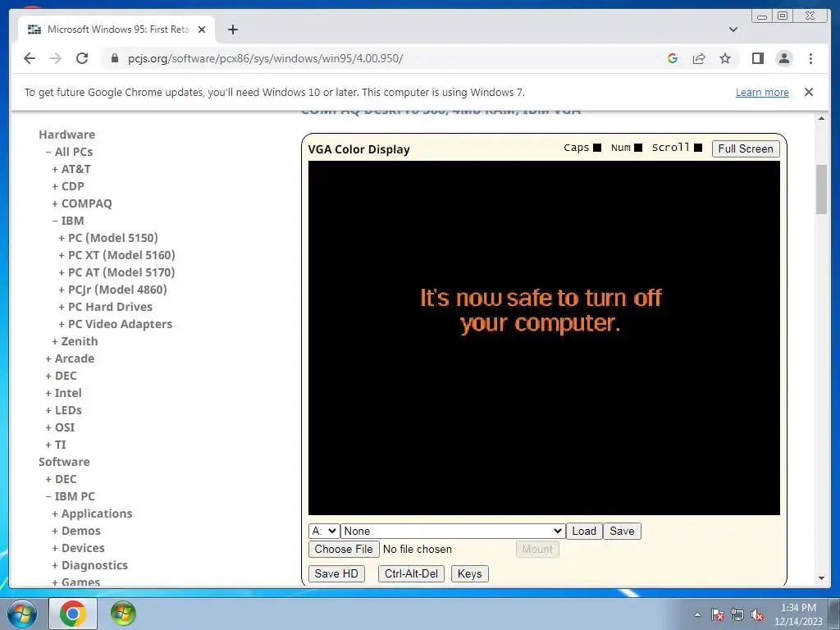Viewport: 840px width, 630px height.
Task: Click the scrollbar down arrow
Action: (821, 578)
